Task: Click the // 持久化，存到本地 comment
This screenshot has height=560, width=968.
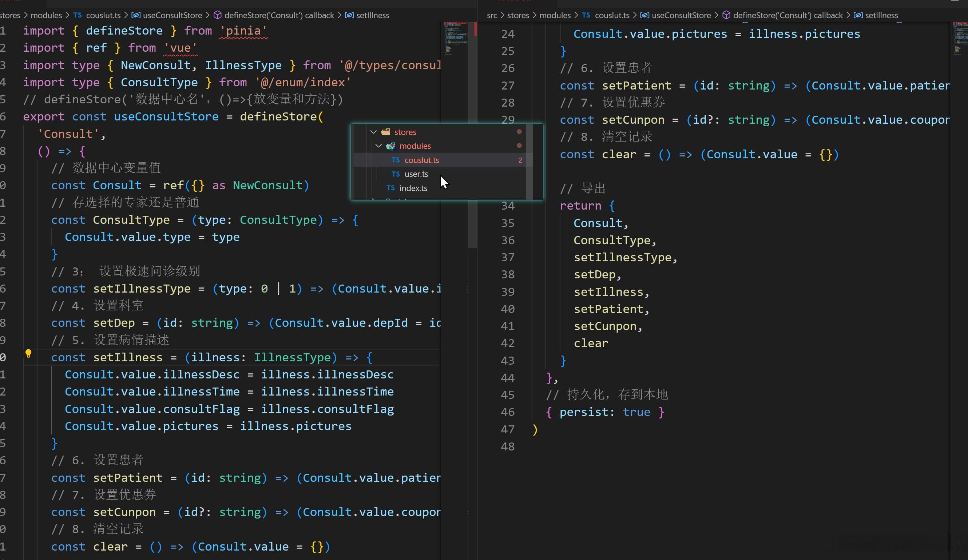Action: tap(607, 395)
